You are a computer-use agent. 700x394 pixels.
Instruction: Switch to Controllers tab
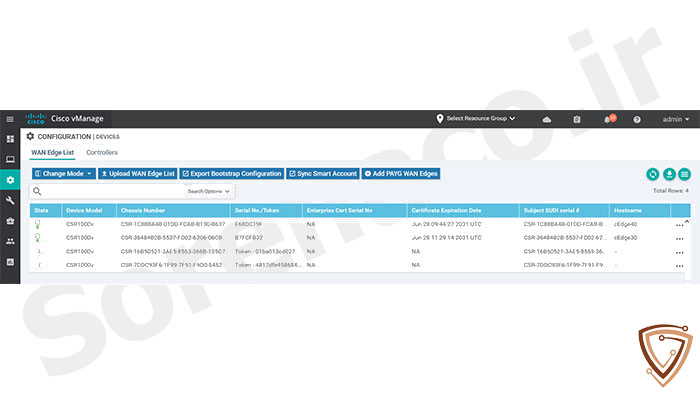point(102,153)
